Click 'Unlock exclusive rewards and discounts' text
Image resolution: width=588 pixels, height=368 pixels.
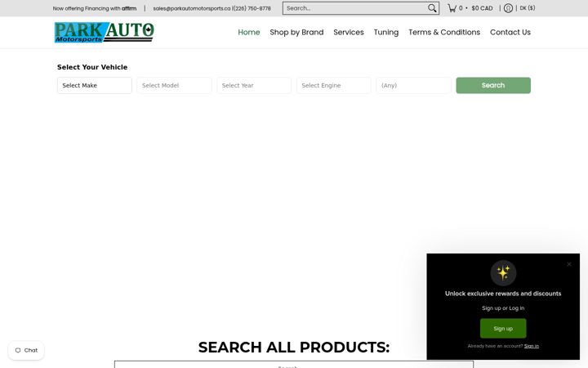[503, 294]
